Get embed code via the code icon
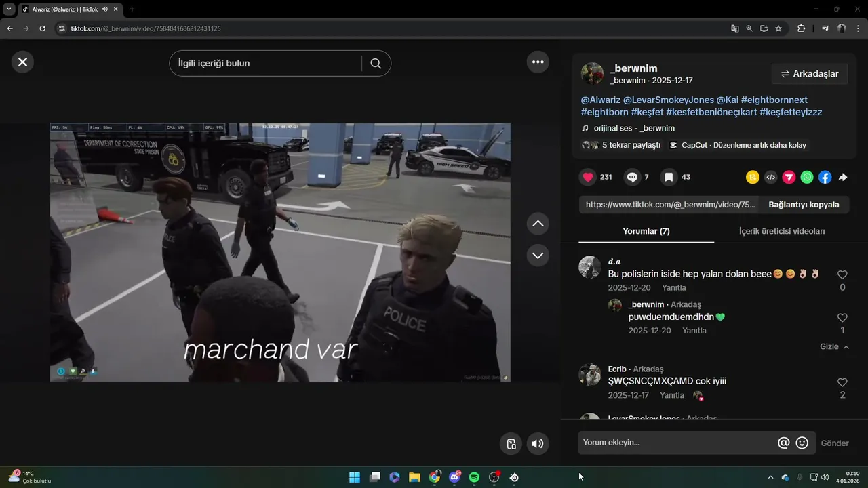The height and width of the screenshot is (488, 868). tap(770, 177)
